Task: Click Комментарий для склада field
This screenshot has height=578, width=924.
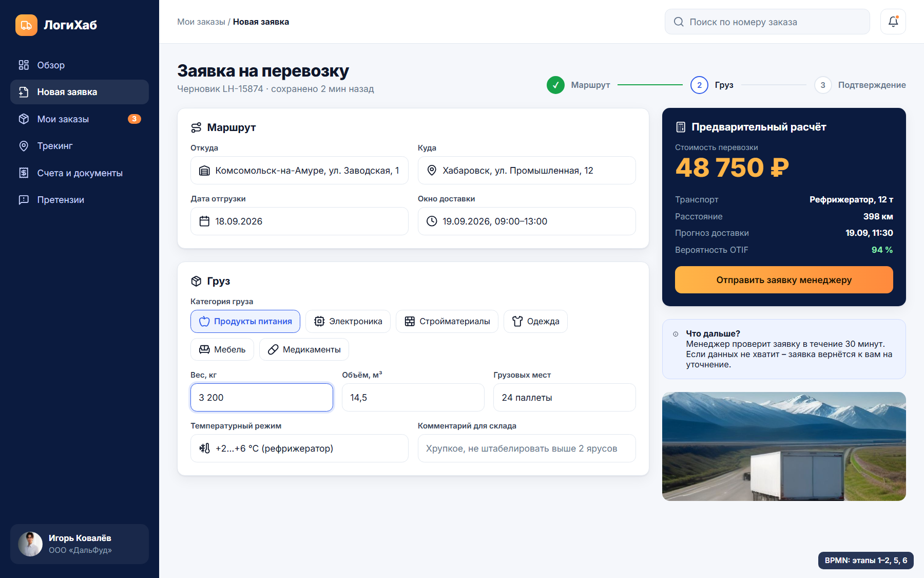Action: click(x=527, y=449)
